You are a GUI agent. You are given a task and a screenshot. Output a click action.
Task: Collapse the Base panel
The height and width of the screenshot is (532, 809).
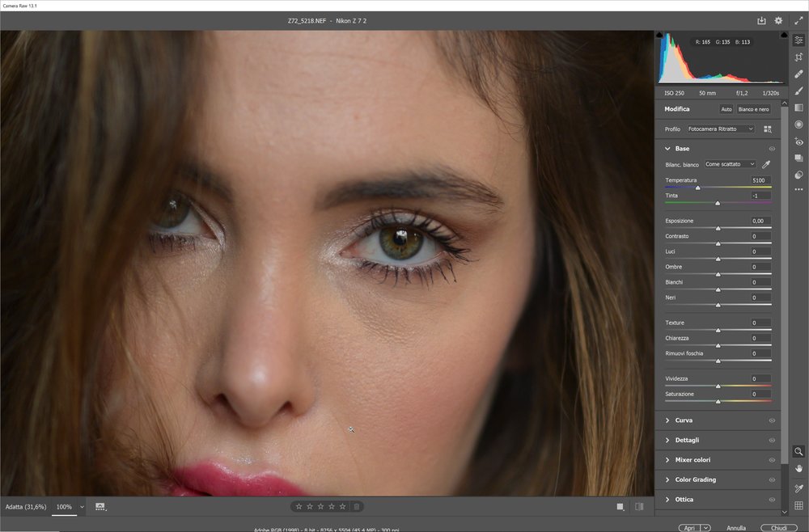pyautogui.click(x=667, y=149)
